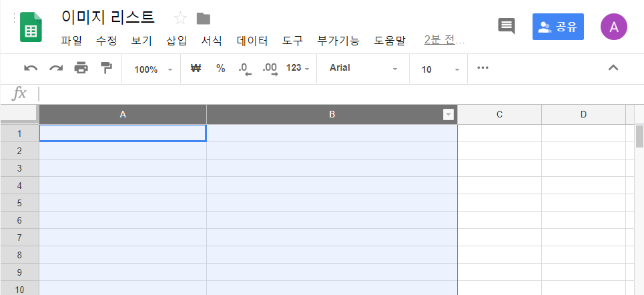Apply the ₩ currency format
This screenshot has width=644, height=295.
pyautogui.click(x=196, y=68)
